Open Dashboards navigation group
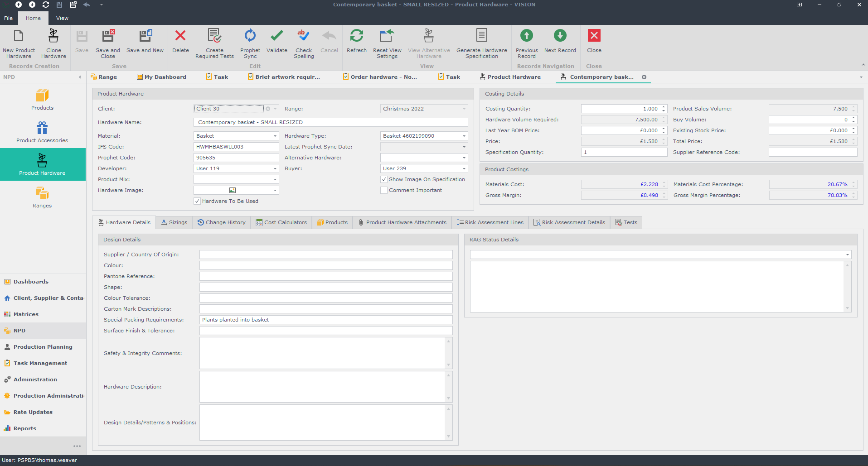 [x=43, y=282]
